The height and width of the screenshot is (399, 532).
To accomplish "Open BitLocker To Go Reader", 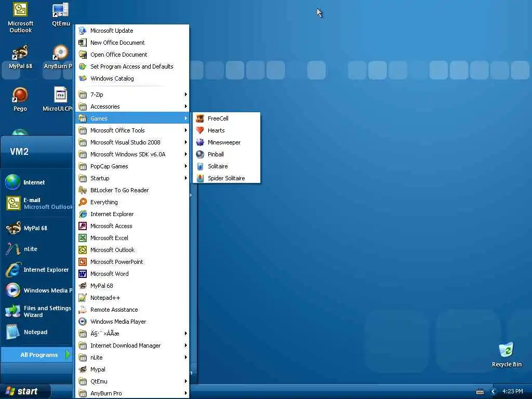I will point(132,190).
